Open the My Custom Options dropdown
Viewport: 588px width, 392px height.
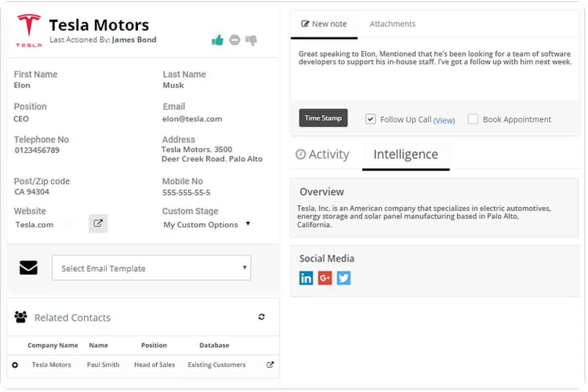[x=207, y=224]
